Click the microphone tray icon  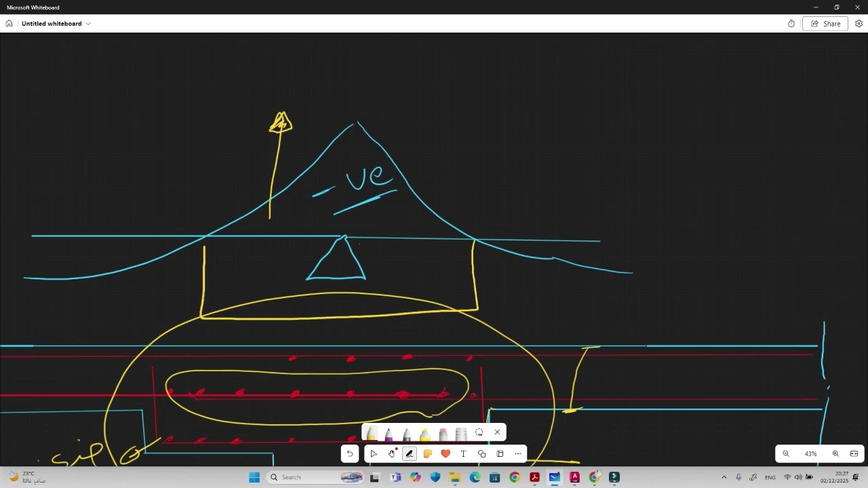coord(738,477)
